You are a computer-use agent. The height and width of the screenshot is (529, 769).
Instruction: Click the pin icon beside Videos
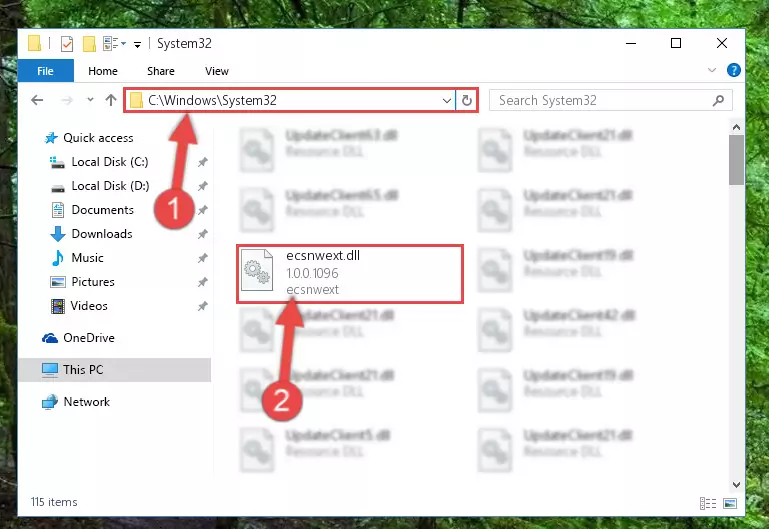tap(202, 306)
